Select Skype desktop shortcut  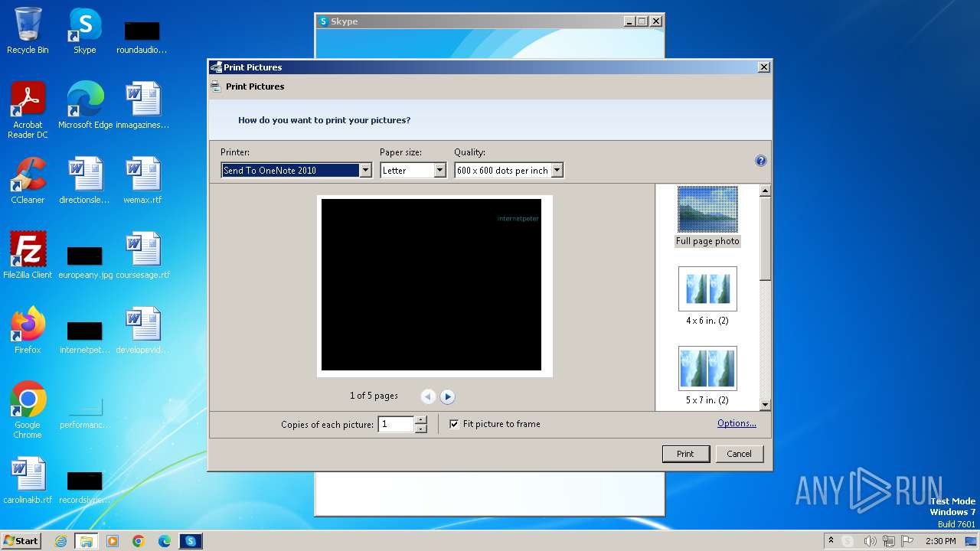85,31
